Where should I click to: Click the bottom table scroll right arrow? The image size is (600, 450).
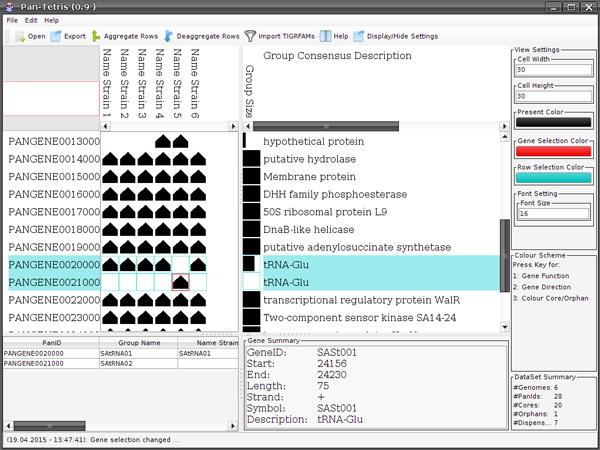pos(233,426)
